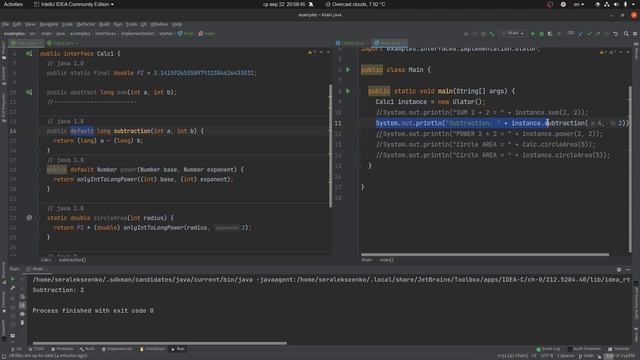Open the Tools menu

click(131, 24)
